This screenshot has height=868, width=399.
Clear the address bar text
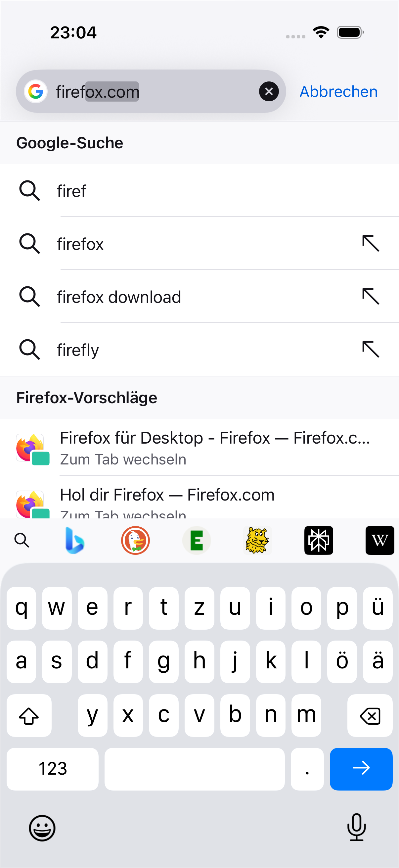[x=269, y=91]
